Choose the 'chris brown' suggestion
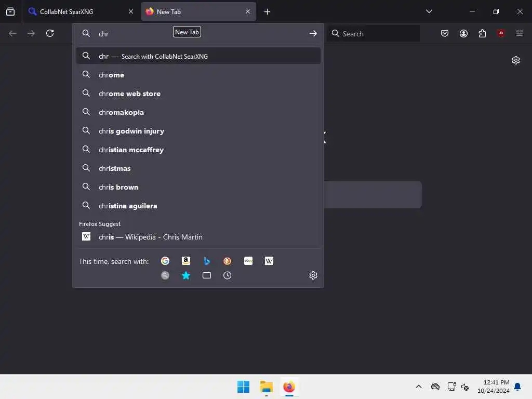 [x=198, y=187]
